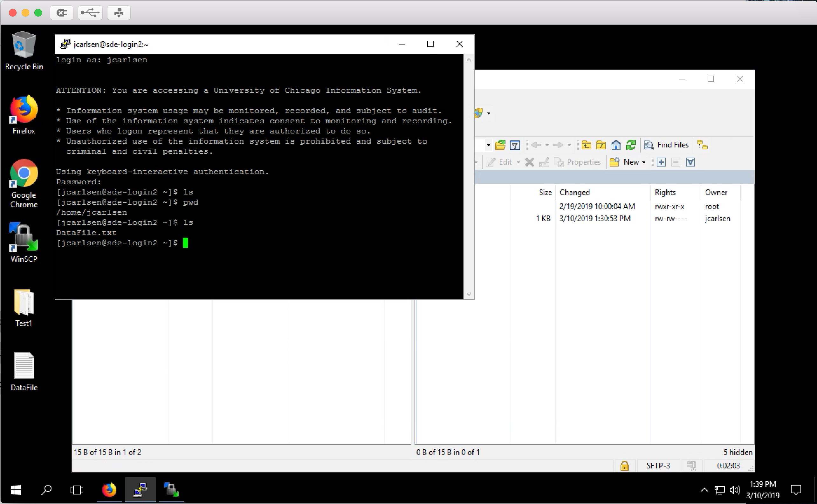Click the SFTP-3 protocol indicator
The height and width of the screenshot is (504, 817).
tap(658, 466)
